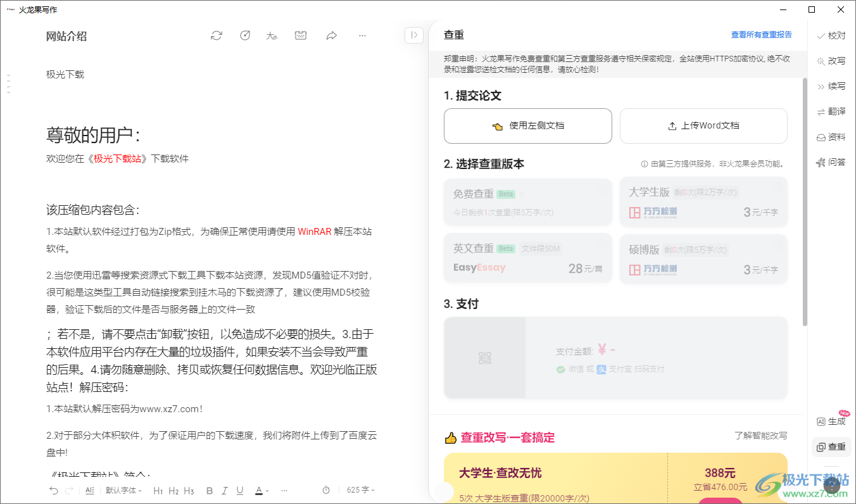Click the 支付宝 payment icon

pos(602,369)
